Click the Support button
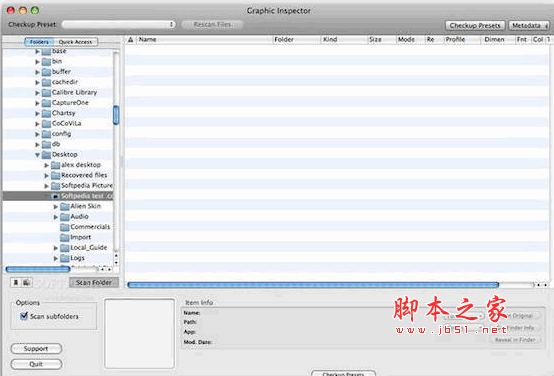Image resolution: width=554 pixels, height=376 pixels. 36,348
